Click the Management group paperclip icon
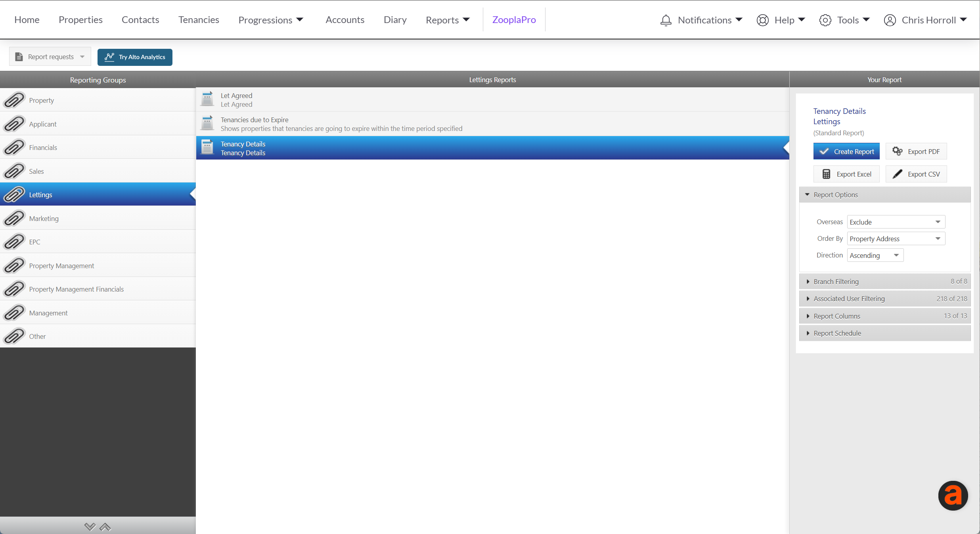The image size is (980, 534). coord(14,313)
